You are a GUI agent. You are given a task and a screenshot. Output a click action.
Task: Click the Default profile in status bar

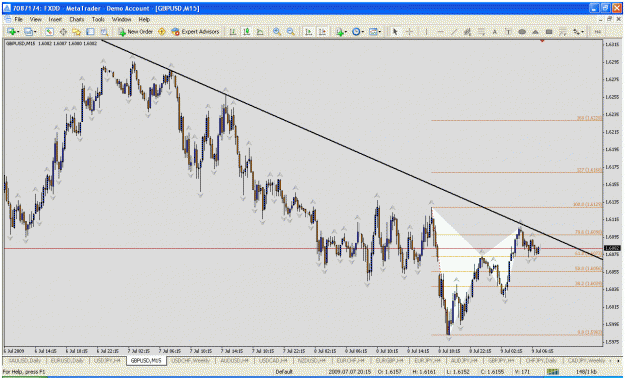(283, 372)
